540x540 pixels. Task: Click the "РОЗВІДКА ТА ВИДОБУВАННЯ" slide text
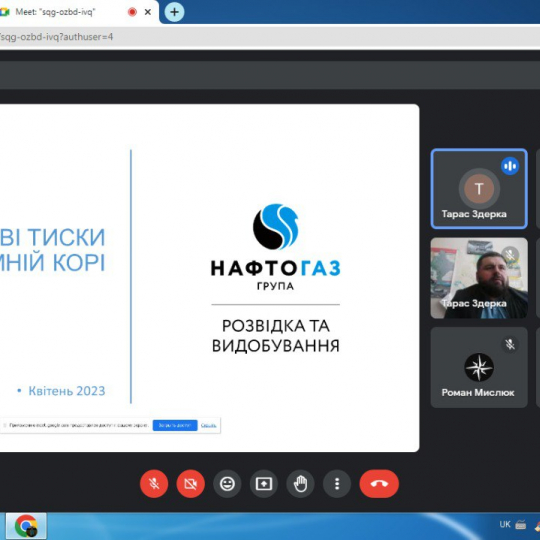point(276,336)
